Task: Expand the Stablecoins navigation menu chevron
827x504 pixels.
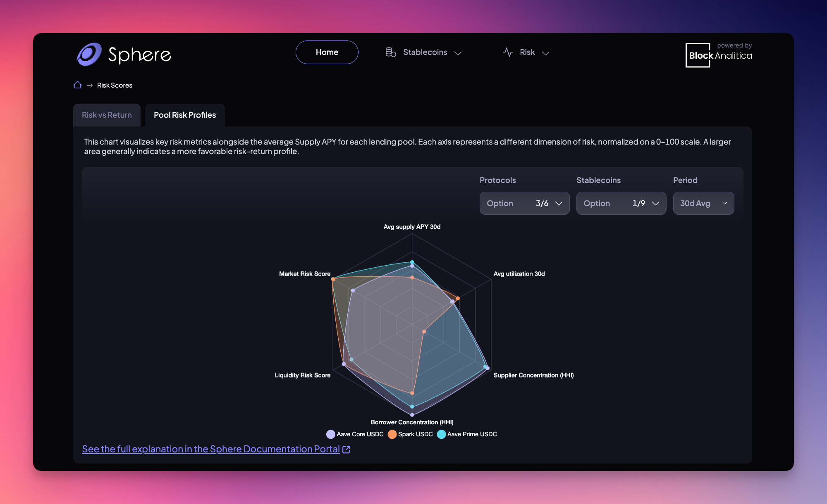Action: pos(458,53)
